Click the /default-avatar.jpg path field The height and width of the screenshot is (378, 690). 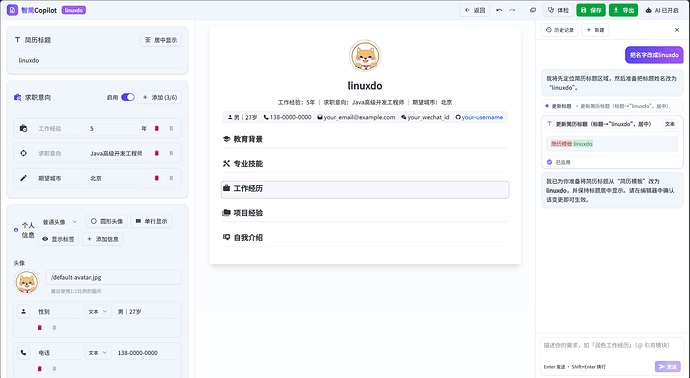click(114, 277)
